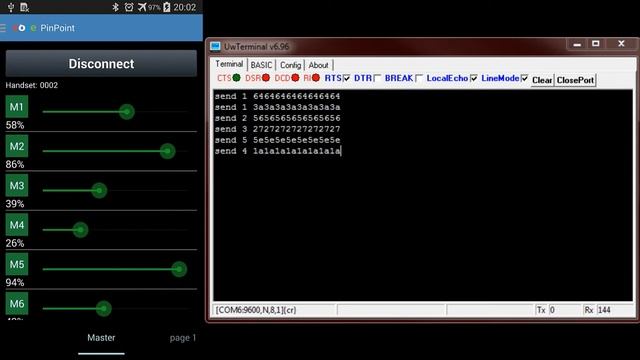Open the BASIC tab

coord(261,65)
